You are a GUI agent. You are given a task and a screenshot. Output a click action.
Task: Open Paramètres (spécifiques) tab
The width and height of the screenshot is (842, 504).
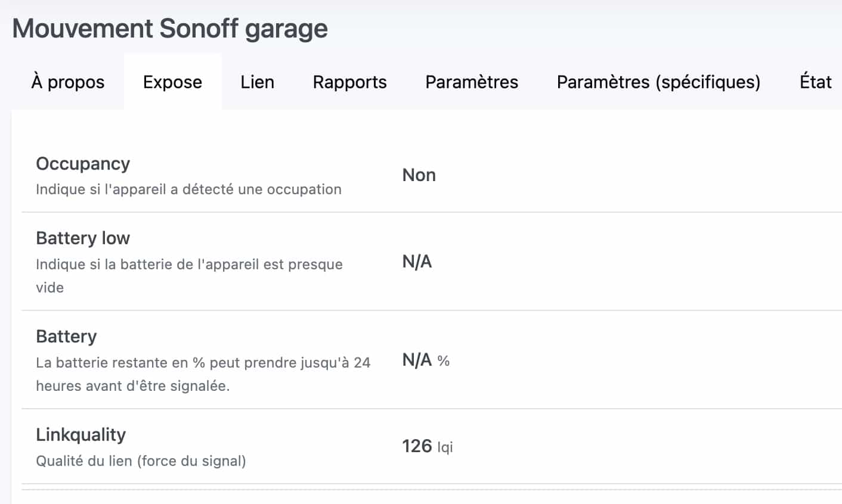(659, 82)
